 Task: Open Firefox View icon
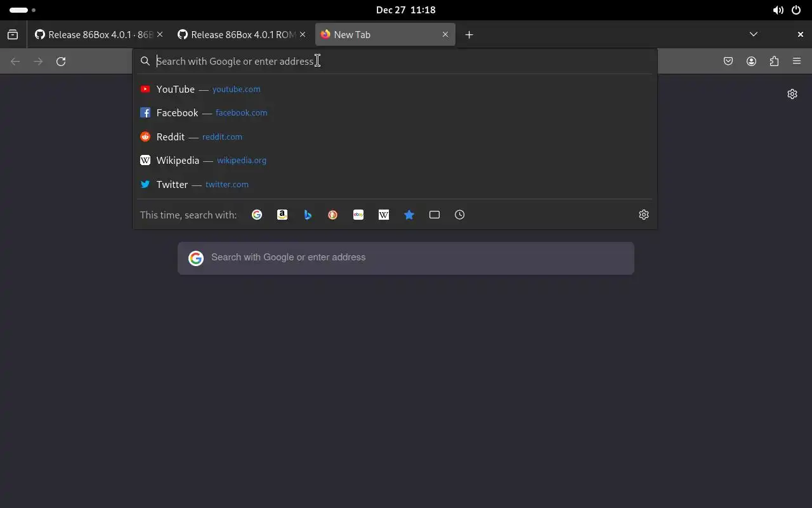(x=13, y=34)
